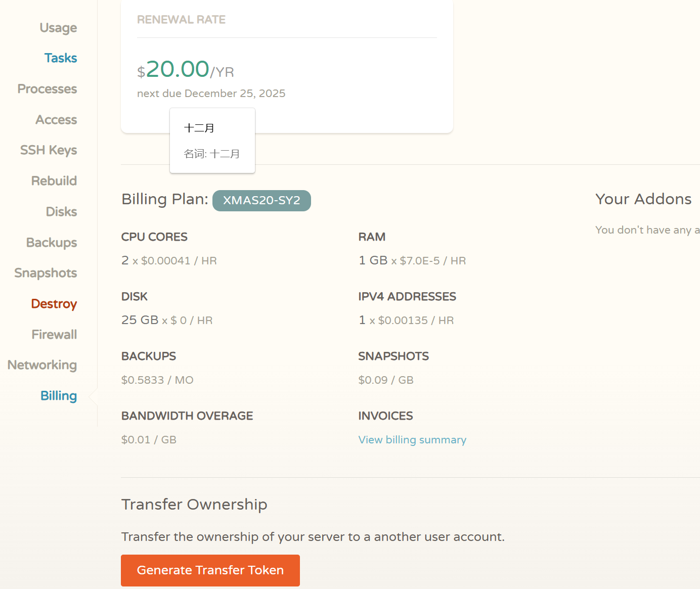Click the '名词: 十二月' definition line

[212, 154]
